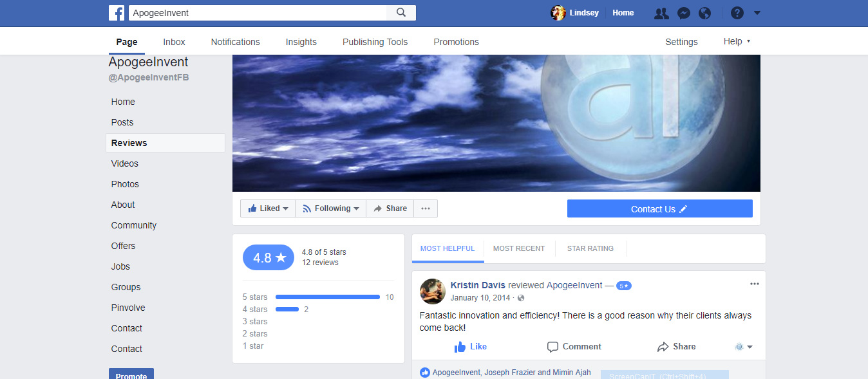
Task: Focus the search field containing ApogeeInvent
Action: click(x=258, y=13)
